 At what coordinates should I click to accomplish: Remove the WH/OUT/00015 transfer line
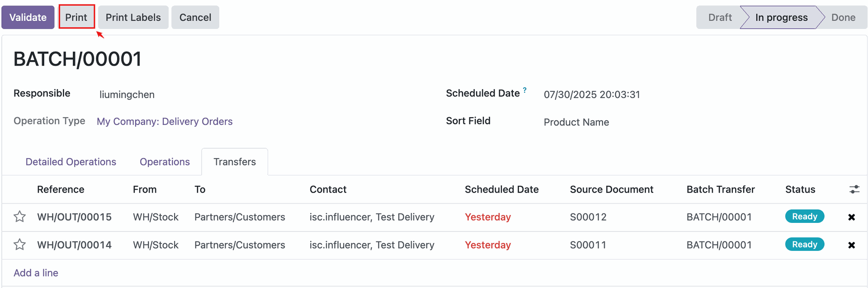tap(851, 217)
